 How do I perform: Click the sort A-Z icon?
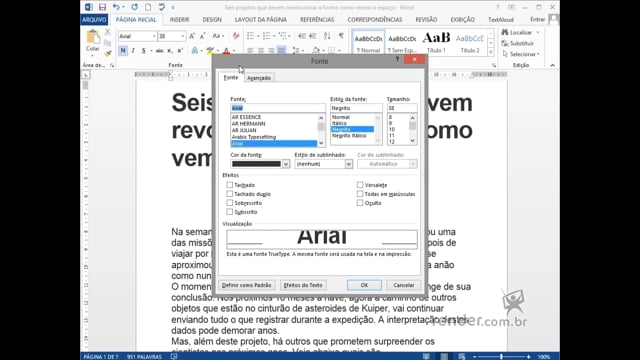[327, 36]
